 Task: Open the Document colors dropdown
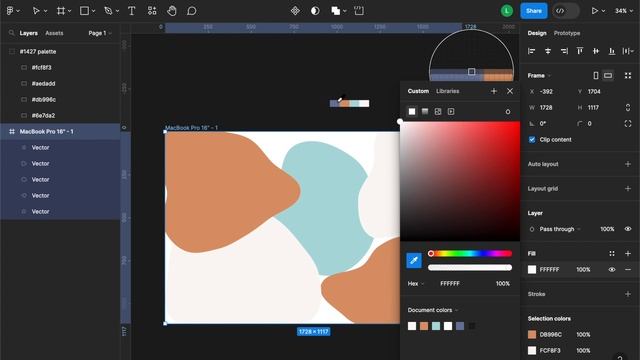(433, 310)
